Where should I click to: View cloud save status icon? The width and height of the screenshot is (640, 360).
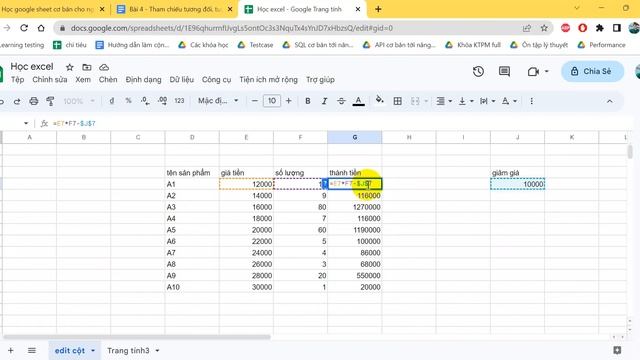(x=104, y=67)
